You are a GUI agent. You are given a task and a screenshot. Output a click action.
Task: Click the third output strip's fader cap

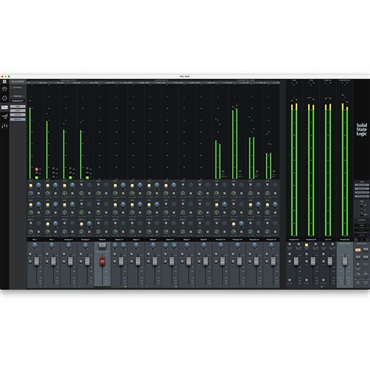330,261
